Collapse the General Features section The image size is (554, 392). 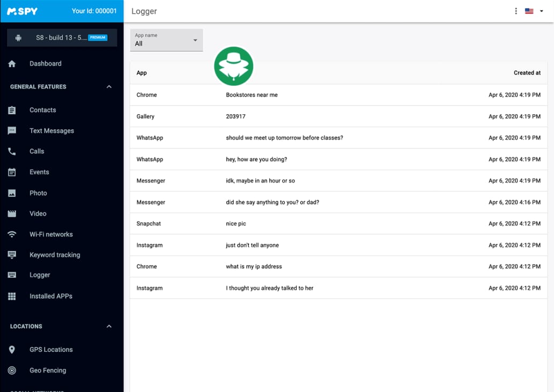pyautogui.click(x=109, y=87)
